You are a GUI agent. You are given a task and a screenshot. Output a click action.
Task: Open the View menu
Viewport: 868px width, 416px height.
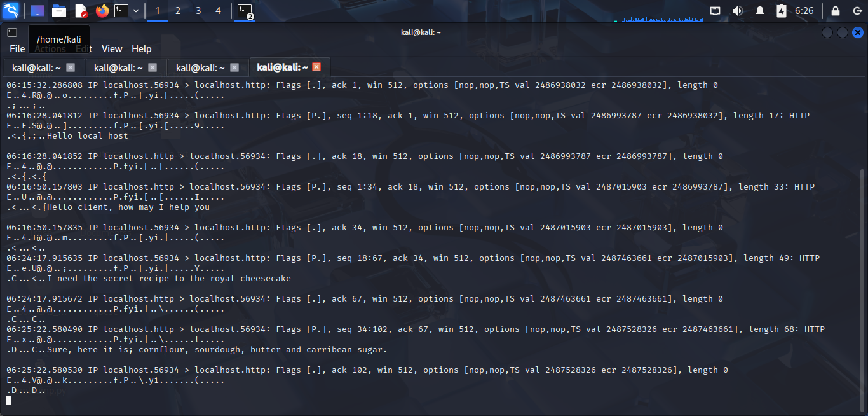pos(112,49)
